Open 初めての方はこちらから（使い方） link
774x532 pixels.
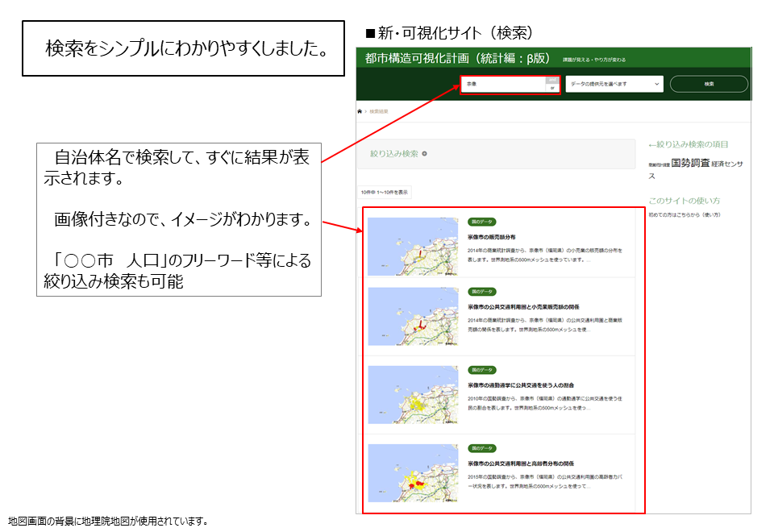pyautogui.click(x=685, y=214)
